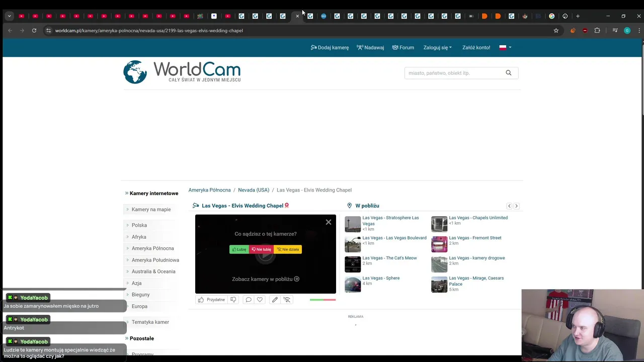Expand Polska in the sidebar
The image size is (644, 362).
pos(139,225)
